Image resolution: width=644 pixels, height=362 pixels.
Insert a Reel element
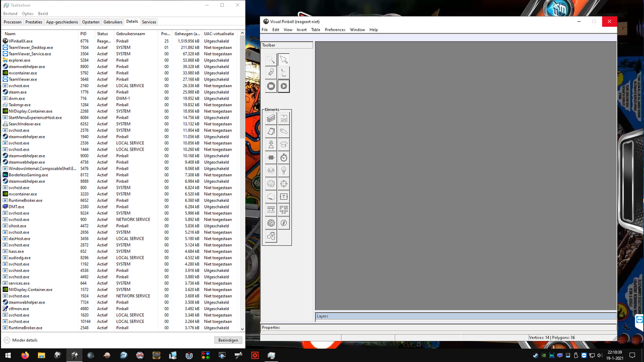coord(271,210)
